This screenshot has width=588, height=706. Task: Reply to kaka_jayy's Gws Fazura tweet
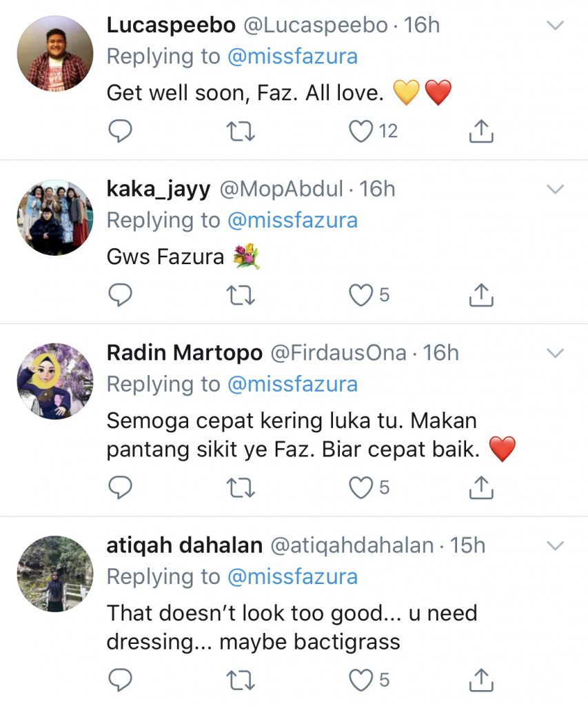[x=121, y=295]
